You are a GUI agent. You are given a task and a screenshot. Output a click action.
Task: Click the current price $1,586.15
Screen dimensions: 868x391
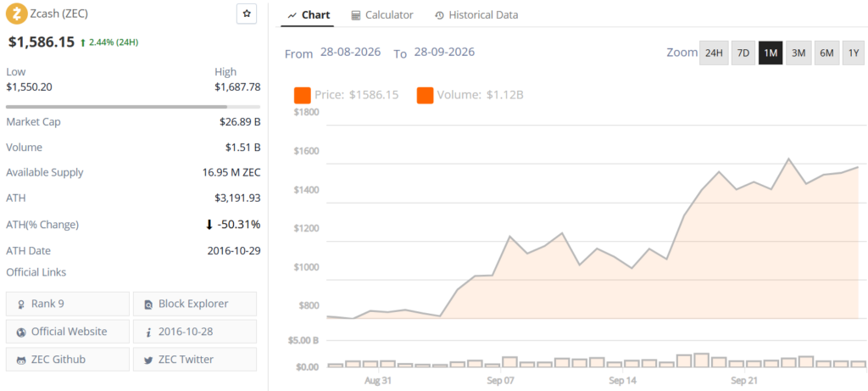tap(41, 42)
